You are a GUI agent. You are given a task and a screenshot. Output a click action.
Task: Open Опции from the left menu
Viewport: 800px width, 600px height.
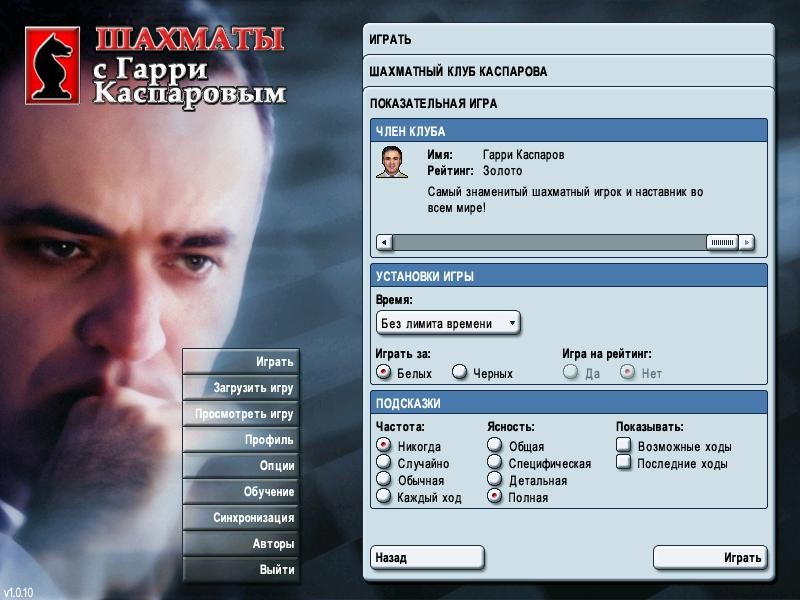(241, 466)
